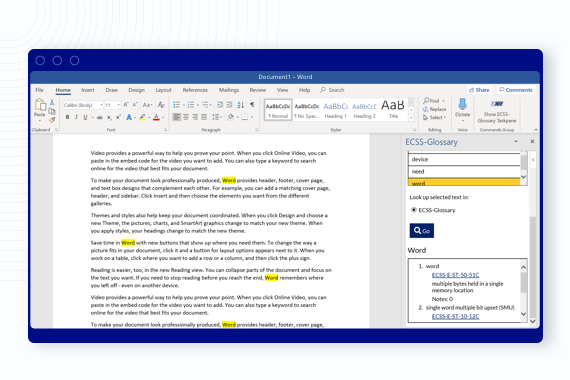Open the Find dropdown arrow
Viewport: 570px width, 380px height.
[443, 101]
